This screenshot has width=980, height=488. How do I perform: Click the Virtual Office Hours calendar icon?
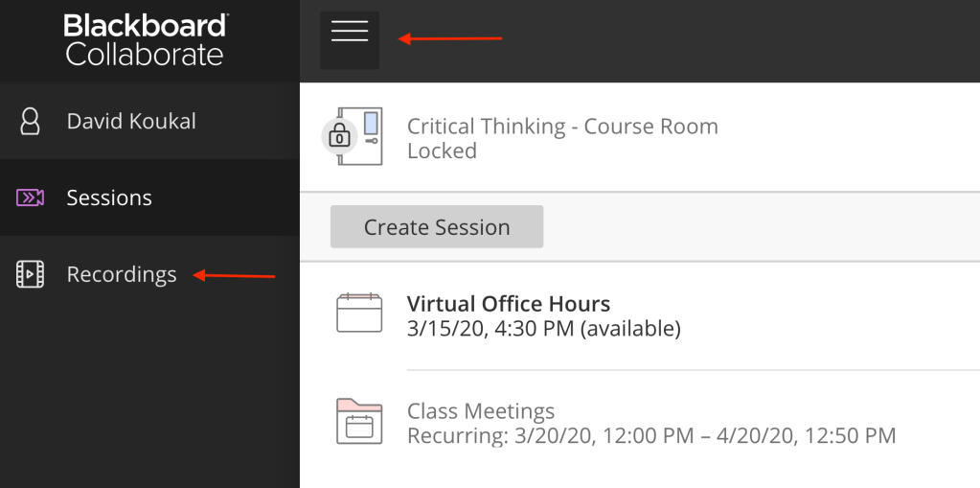click(x=359, y=314)
